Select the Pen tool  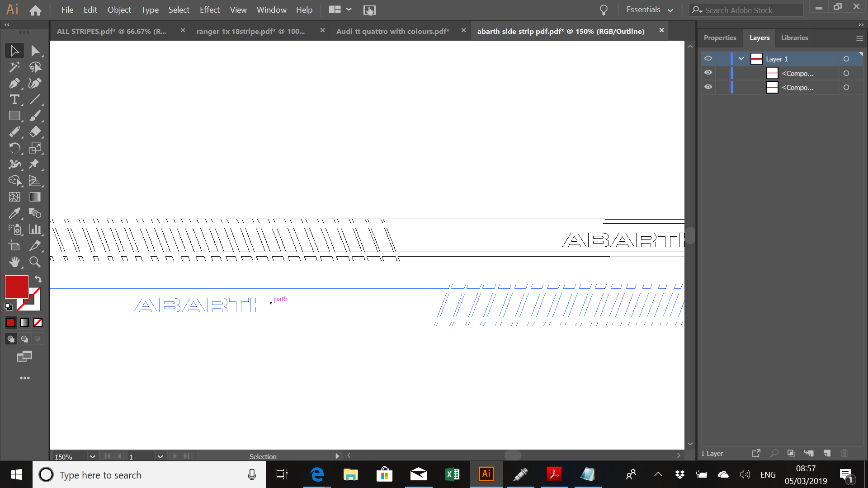click(x=14, y=83)
